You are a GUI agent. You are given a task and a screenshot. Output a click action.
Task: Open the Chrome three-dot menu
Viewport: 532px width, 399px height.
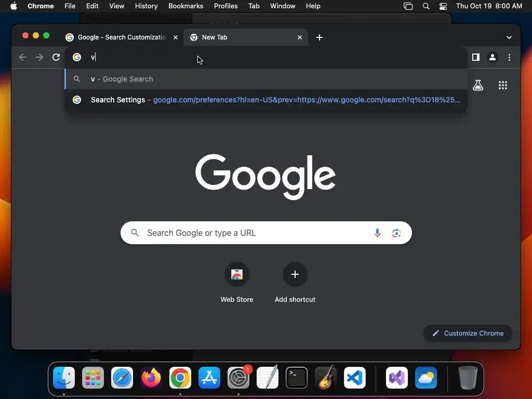click(x=509, y=57)
